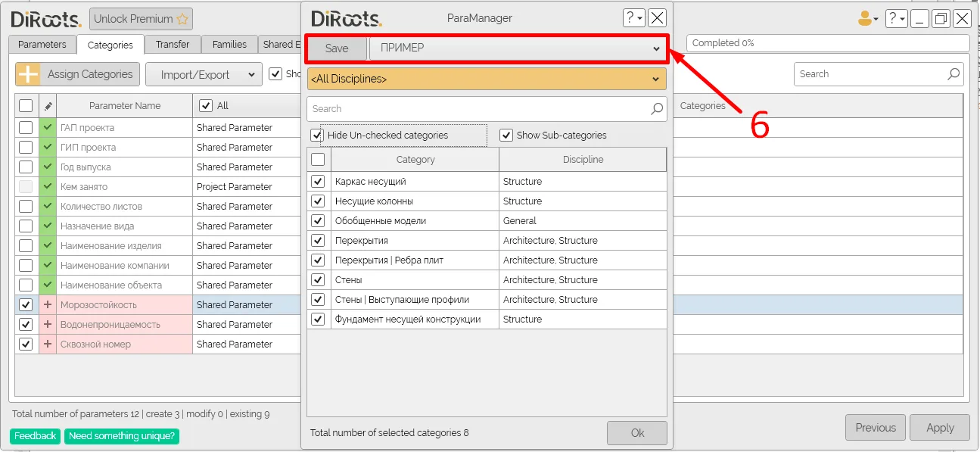Image resolution: width=980 pixels, height=452 pixels.
Task: Click the red plus icon beside Морозостойкость
Action: pyautogui.click(x=48, y=305)
